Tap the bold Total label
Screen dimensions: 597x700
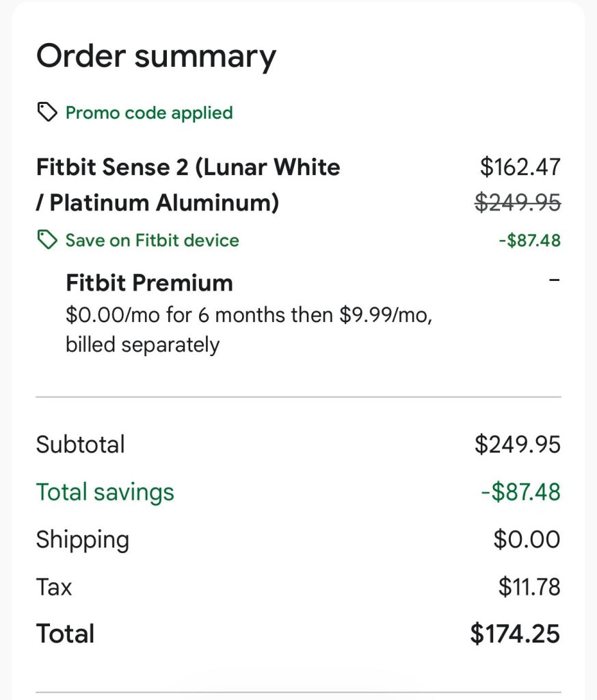tap(65, 634)
